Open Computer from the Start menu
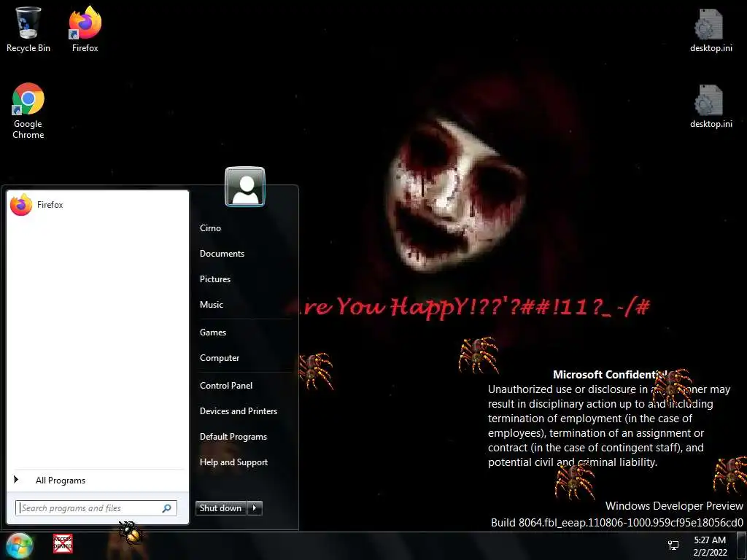Viewport: 747px width, 560px height. point(220,358)
